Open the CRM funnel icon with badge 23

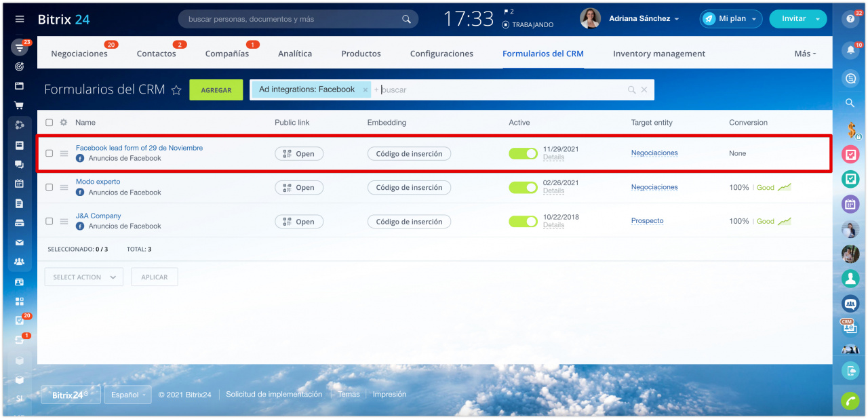point(20,48)
